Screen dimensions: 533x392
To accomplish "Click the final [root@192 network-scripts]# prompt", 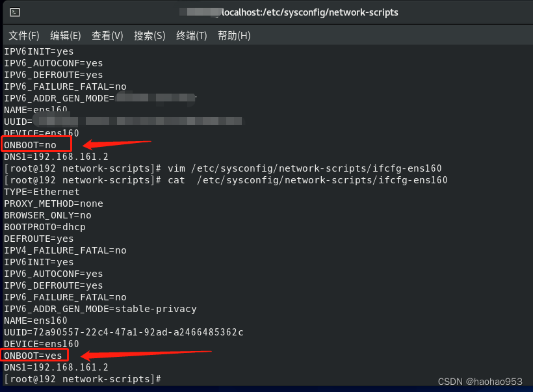I will click(x=80, y=378).
